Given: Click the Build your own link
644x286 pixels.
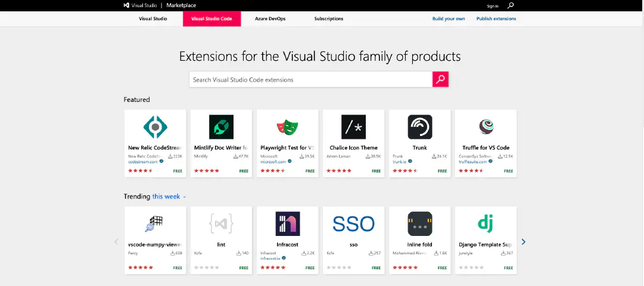Looking at the screenshot, I should pyautogui.click(x=449, y=19).
